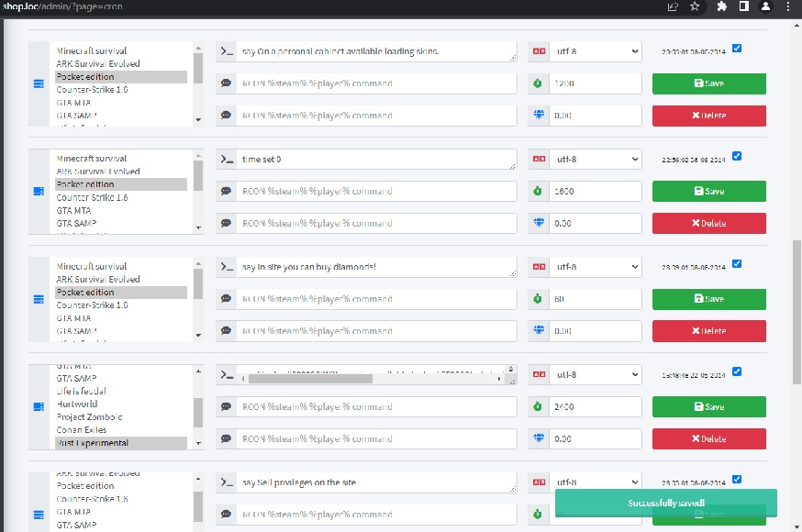
Task: Open the utf-8 dropdown in the "time set 0" row
Action: (596, 160)
